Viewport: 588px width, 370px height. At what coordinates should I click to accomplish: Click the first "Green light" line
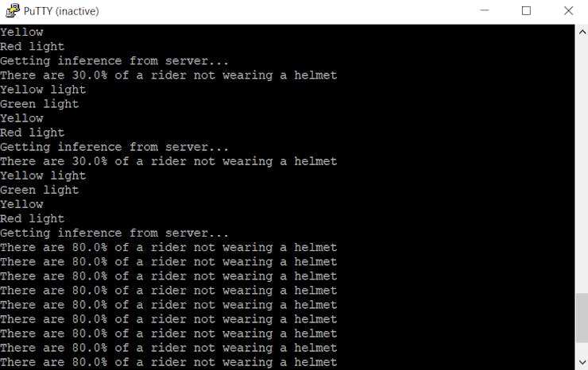pos(40,104)
